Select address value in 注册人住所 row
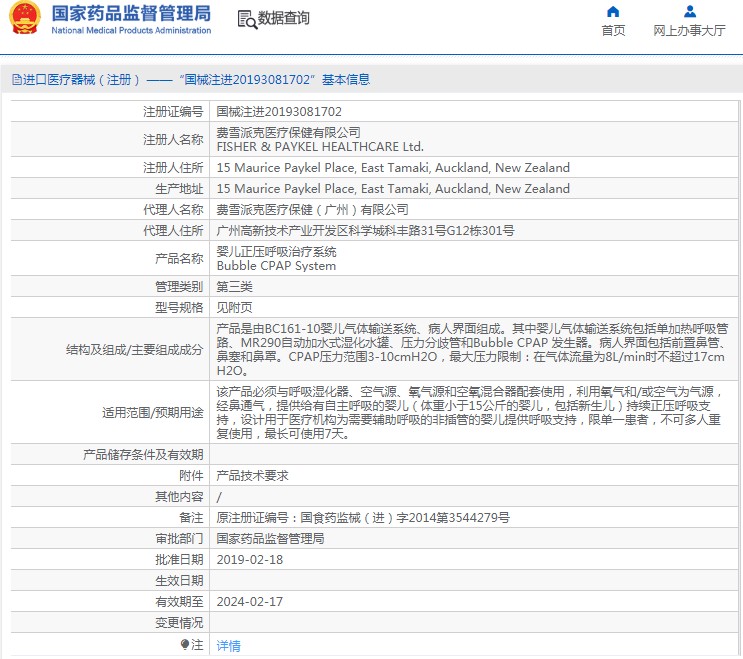The height and width of the screenshot is (659, 743). pyautogui.click(x=393, y=168)
